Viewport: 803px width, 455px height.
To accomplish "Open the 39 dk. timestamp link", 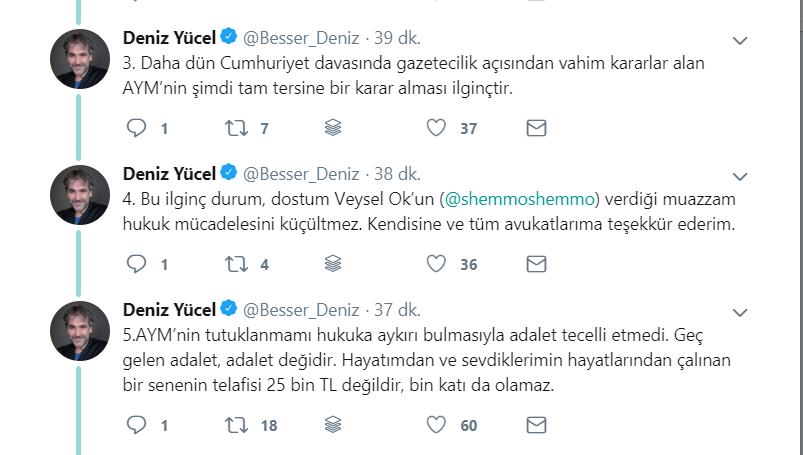I will 398,39.
